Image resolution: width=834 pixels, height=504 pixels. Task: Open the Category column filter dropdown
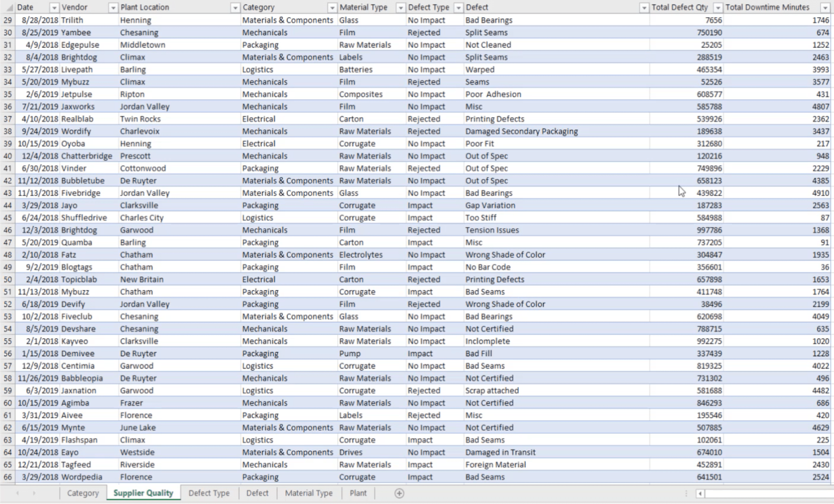pyautogui.click(x=332, y=7)
